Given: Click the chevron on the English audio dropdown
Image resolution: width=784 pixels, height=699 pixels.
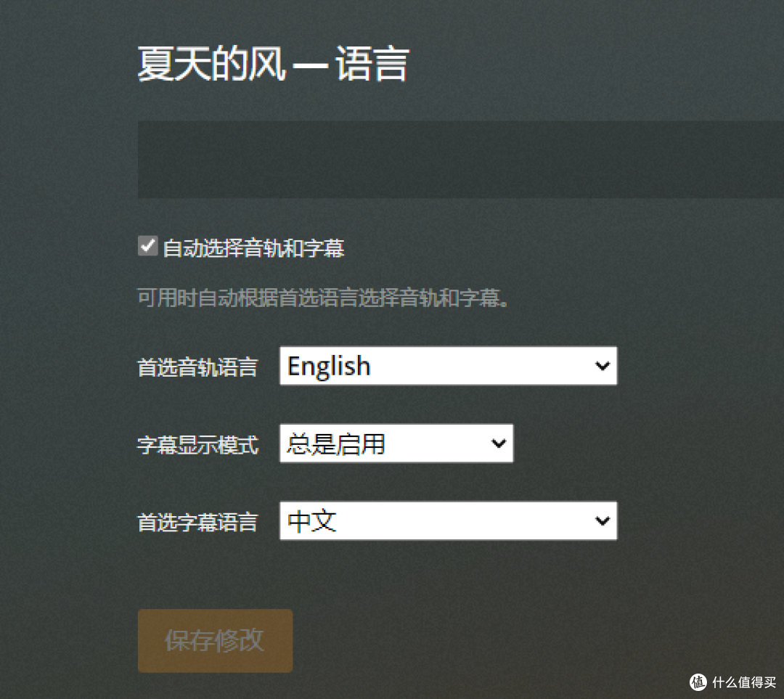Looking at the screenshot, I should (601, 366).
